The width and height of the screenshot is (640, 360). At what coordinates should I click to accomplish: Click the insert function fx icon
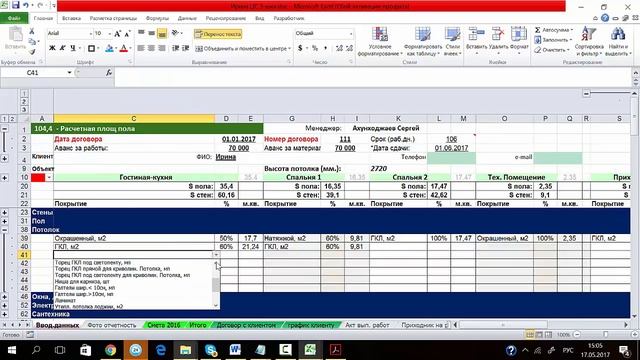(x=109, y=73)
